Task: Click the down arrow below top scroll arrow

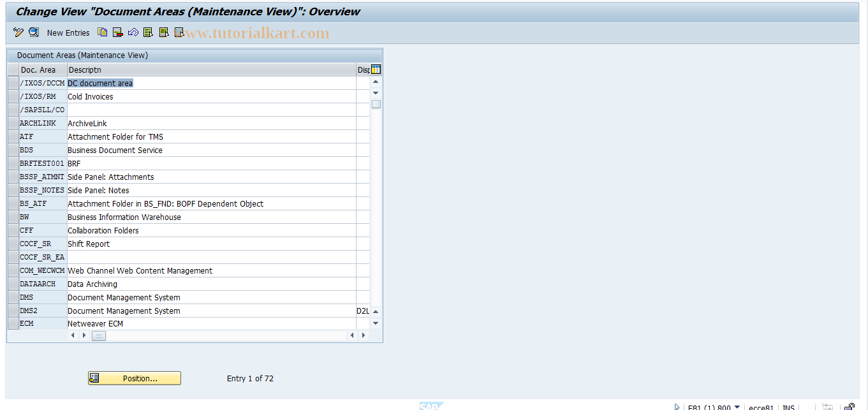Action: [x=376, y=93]
